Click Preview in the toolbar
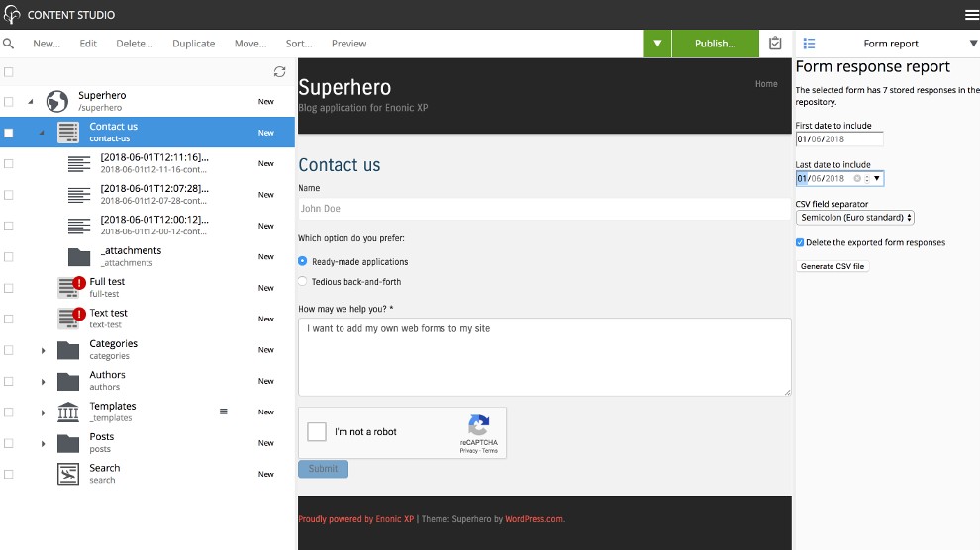This screenshot has height=550, width=980. (348, 44)
